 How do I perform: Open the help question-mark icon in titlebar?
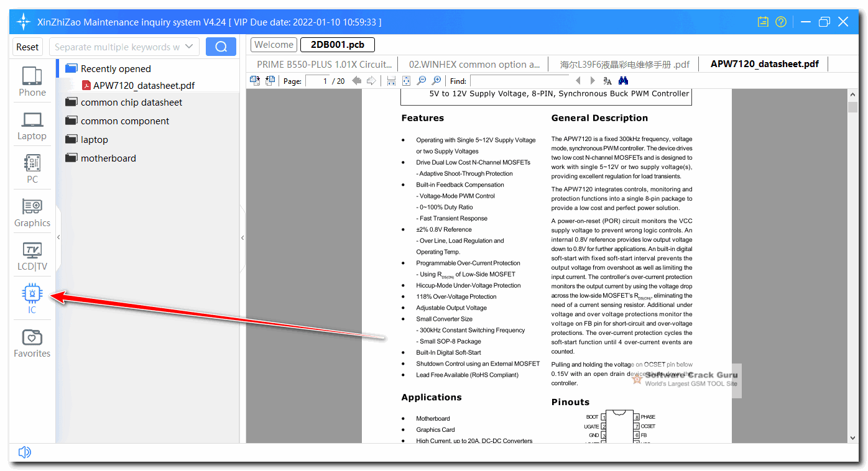point(780,22)
